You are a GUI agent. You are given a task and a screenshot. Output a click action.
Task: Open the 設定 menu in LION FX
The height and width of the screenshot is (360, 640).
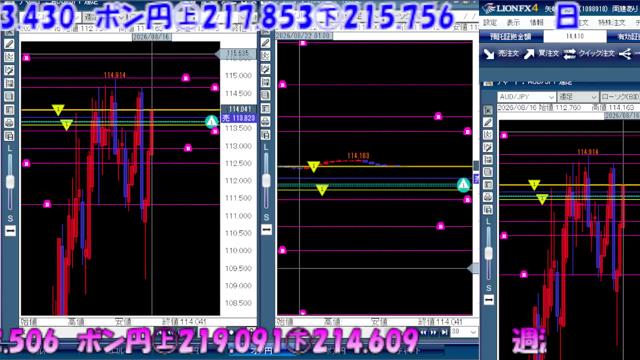click(x=490, y=23)
